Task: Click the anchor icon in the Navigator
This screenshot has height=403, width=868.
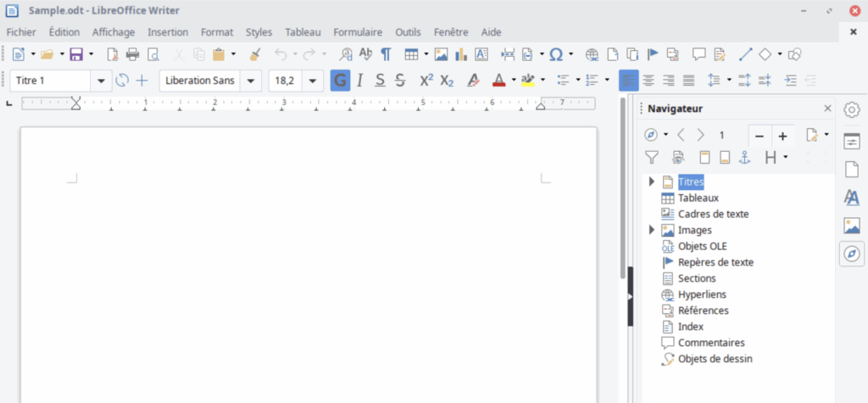Action: point(745,157)
